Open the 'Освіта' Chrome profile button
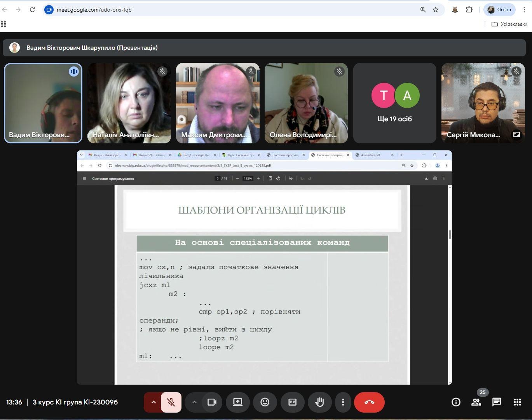Image resolution: width=532 pixels, height=420 pixels. [499, 10]
